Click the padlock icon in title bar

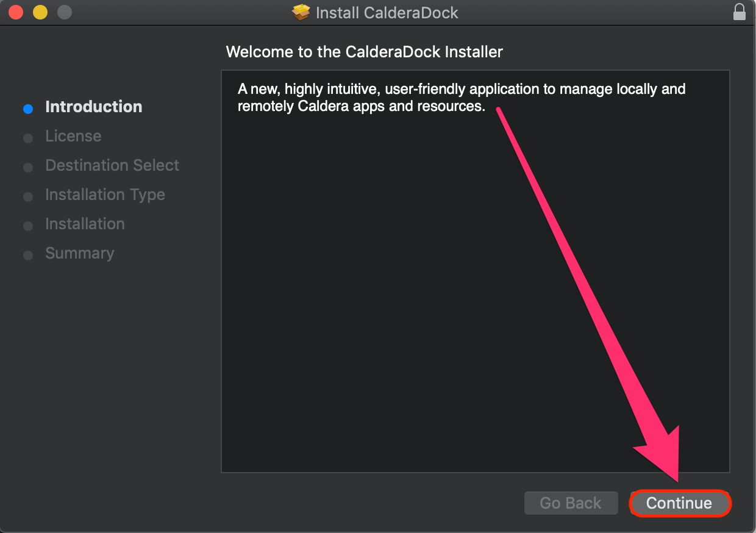tap(740, 12)
